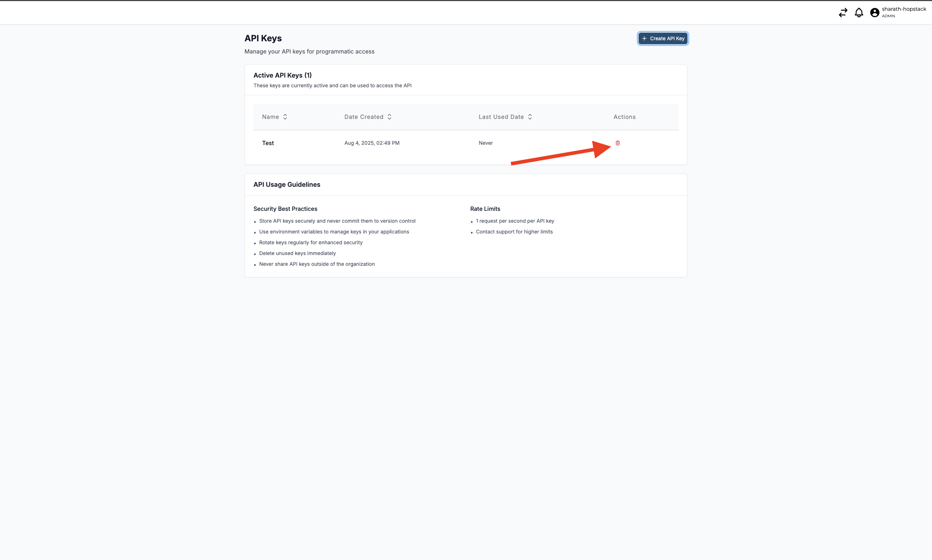Click the swap arrows icon in header
Image resolution: width=932 pixels, height=560 pixels.
843,13
